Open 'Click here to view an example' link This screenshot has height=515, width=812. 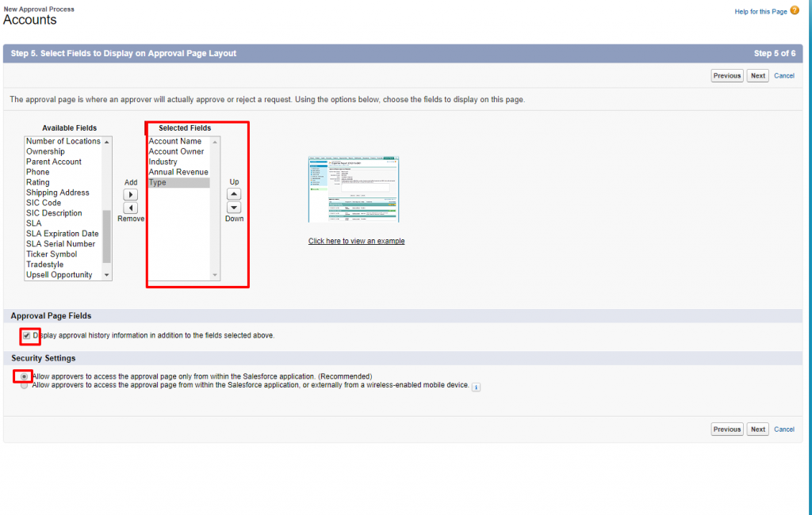(x=356, y=241)
